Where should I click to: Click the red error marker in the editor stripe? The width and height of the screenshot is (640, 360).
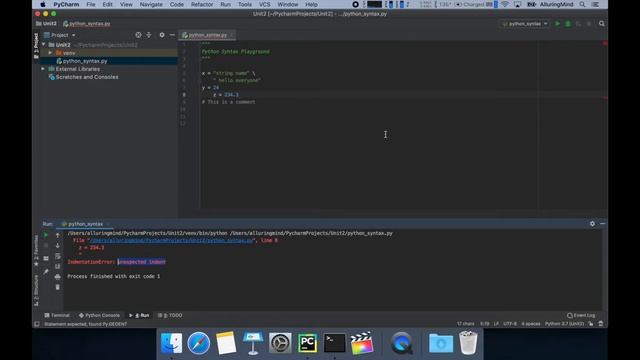pyautogui.click(x=604, y=98)
